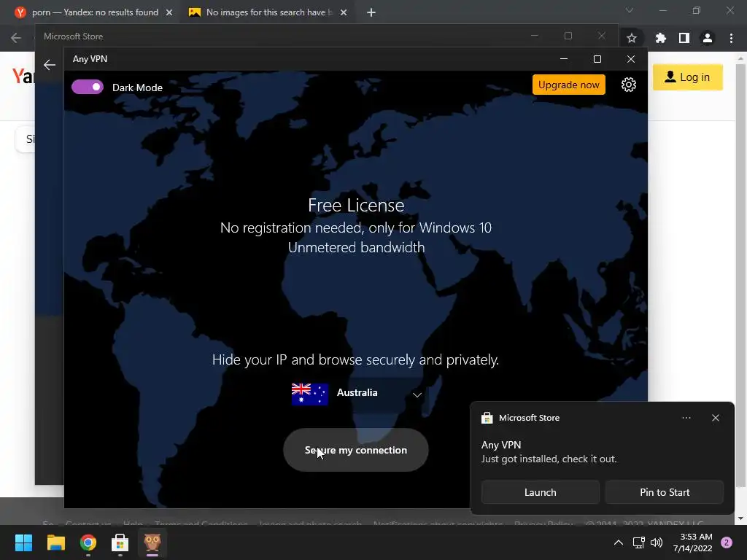
Task: Close the Any VPN window
Action: point(631,59)
